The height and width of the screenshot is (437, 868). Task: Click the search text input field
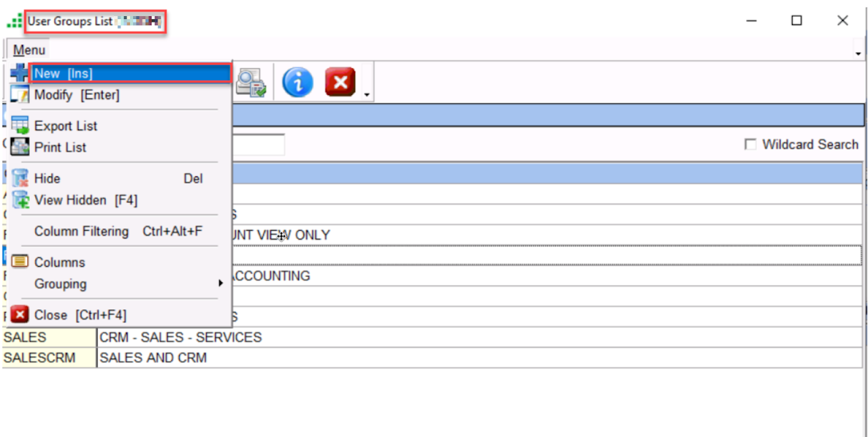pos(258,145)
